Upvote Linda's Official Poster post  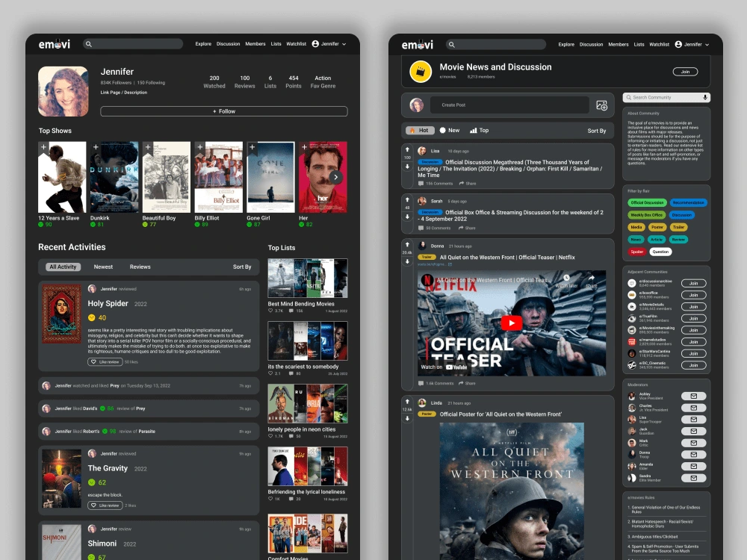(407, 402)
